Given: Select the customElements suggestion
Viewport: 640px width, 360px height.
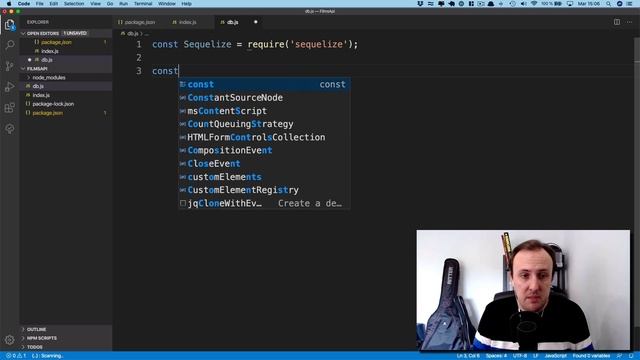Looking at the screenshot, I should (264, 177).
